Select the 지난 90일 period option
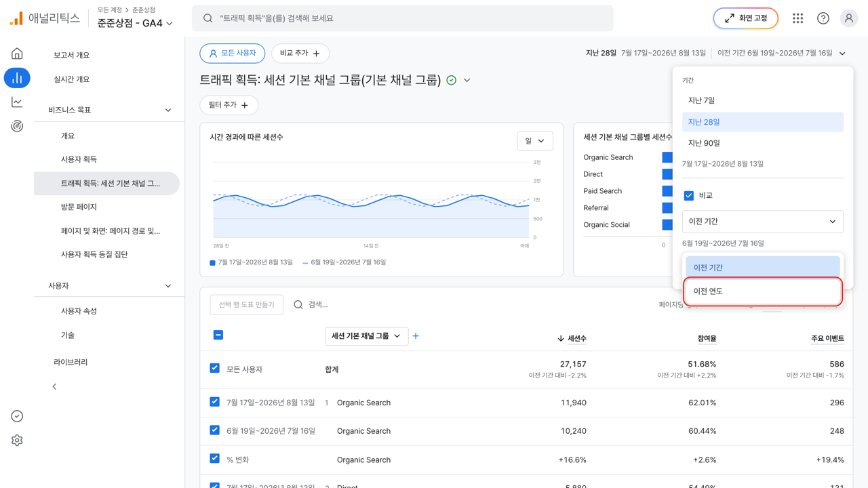Screen dimensions: 868x488 (763, 143)
